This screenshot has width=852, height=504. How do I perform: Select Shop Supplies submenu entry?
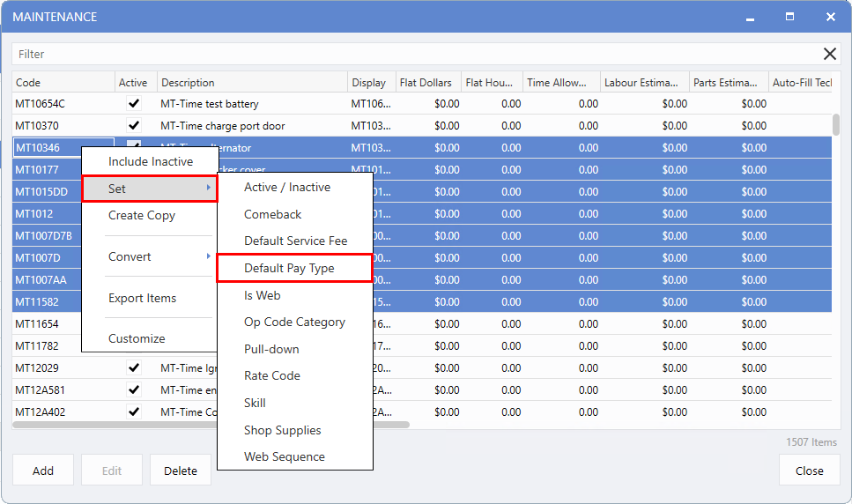coord(282,430)
